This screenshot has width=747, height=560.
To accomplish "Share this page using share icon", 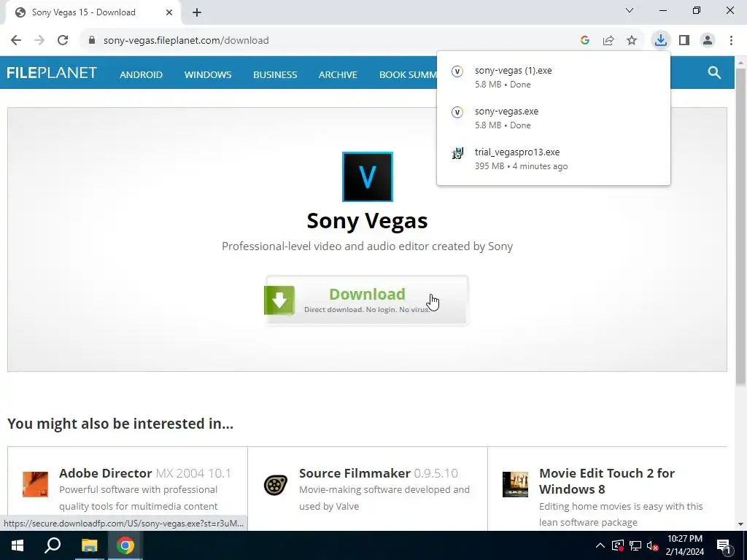I will pyautogui.click(x=608, y=41).
